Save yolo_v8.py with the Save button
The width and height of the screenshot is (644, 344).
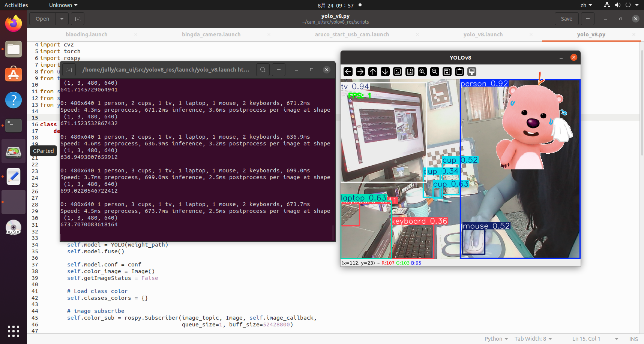[x=566, y=19]
